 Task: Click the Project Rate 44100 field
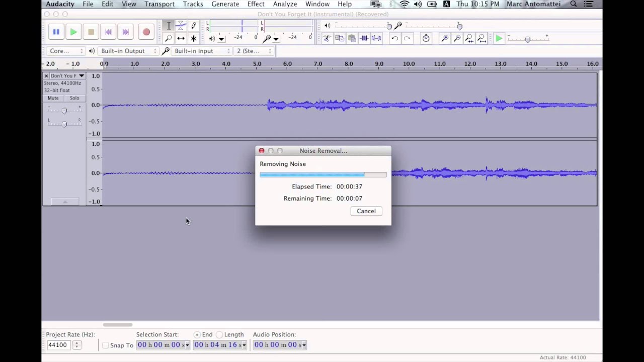pos(59,345)
